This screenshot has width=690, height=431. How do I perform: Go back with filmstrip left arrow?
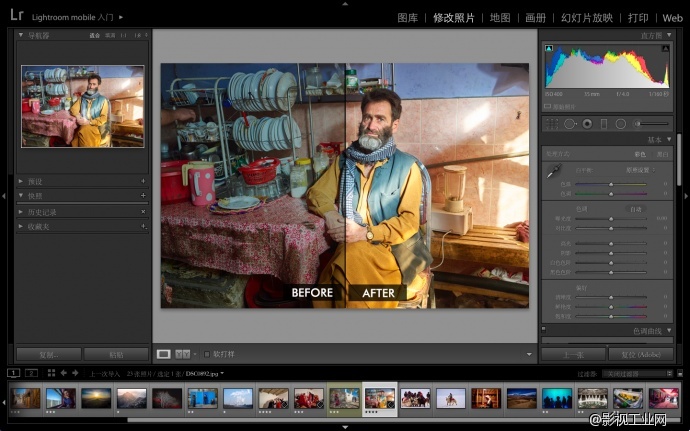tap(63, 373)
